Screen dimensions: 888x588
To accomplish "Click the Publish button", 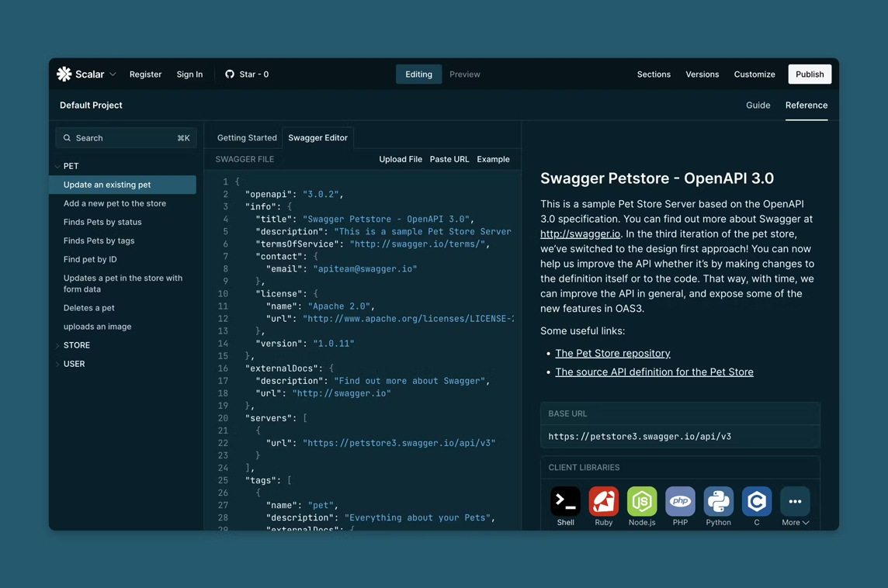I will [810, 74].
